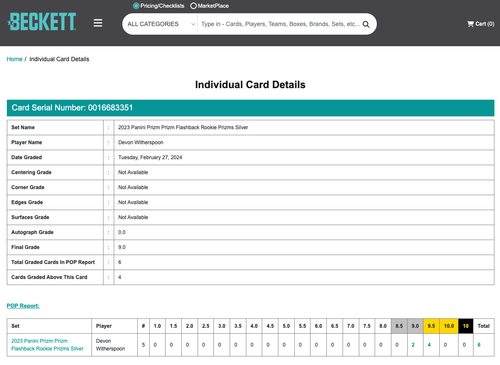This screenshot has height=365, width=500.
Task: Open the hamburger navigation menu
Action: pos(98,23)
